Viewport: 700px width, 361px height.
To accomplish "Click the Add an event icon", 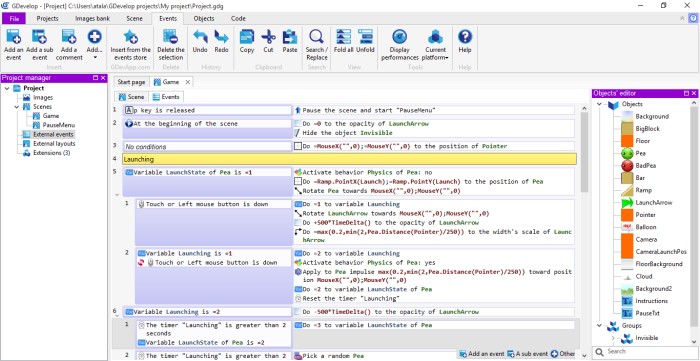I will pos(13,37).
